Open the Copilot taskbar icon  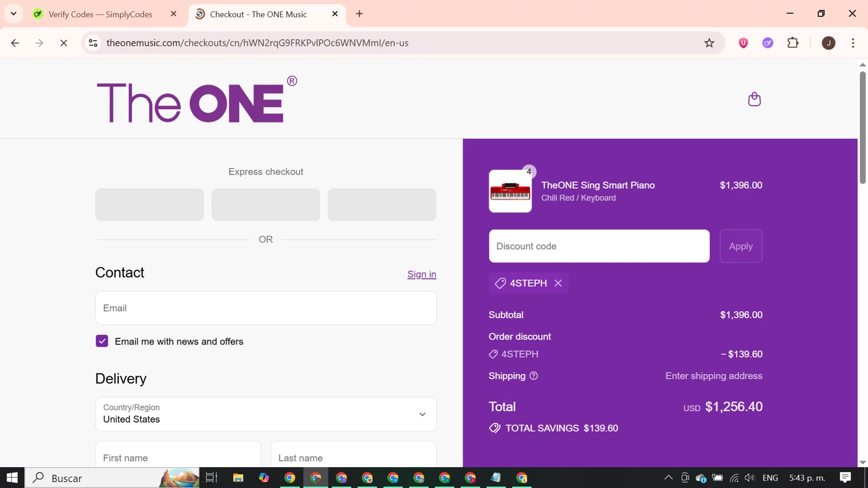coord(264,478)
